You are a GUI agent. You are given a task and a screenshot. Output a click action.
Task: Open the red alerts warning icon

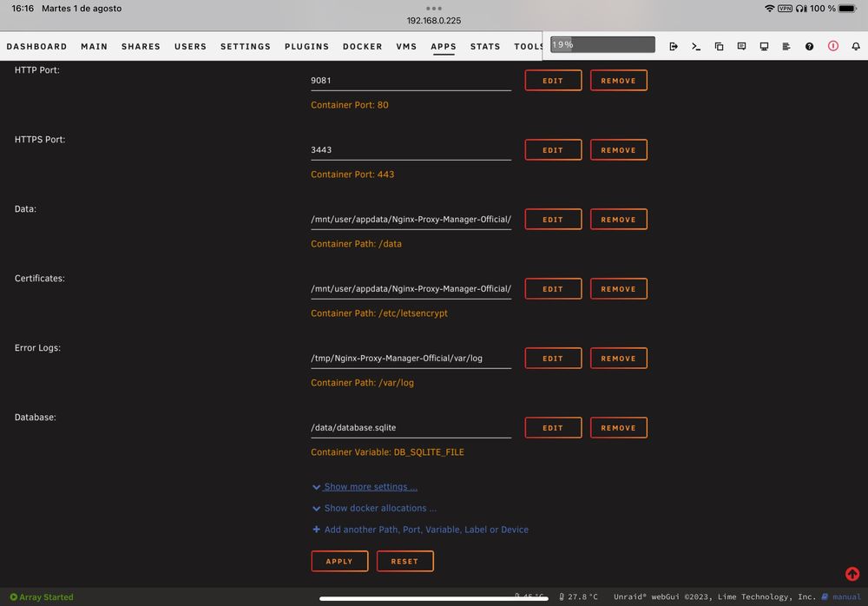tap(832, 45)
